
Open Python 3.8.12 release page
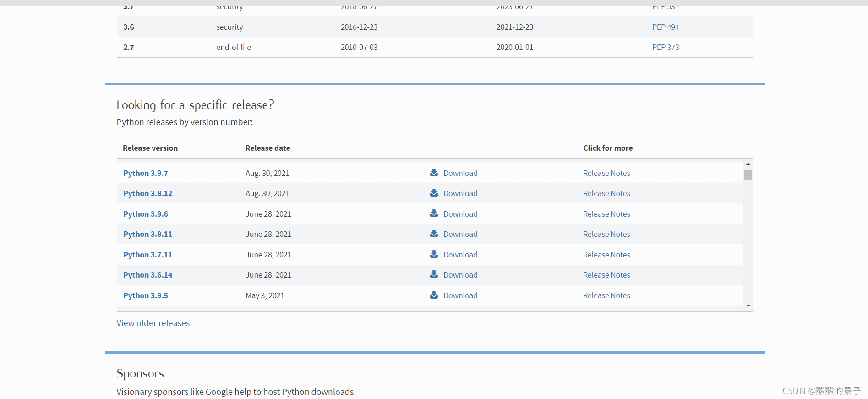(x=148, y=193)
